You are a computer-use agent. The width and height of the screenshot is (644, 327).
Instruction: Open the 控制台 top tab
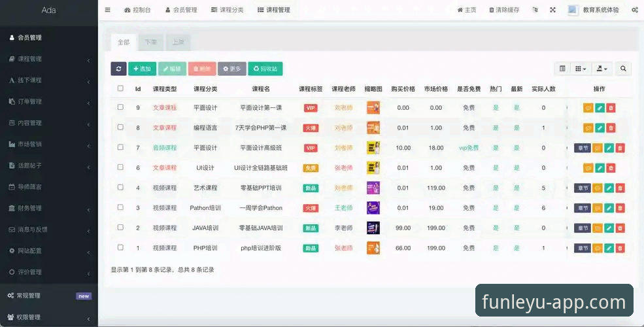(x=137, y=10)
